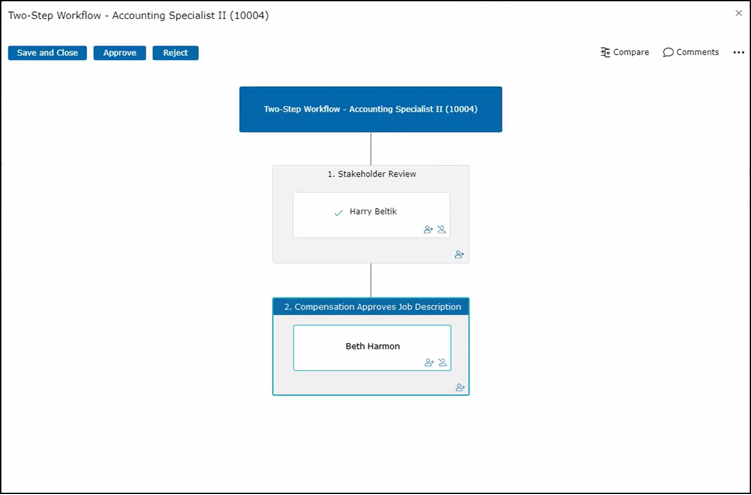Select the 1. Stakeholder Review step header
The width and height of the screenshot is (751, 495).
tap(371, 174)
